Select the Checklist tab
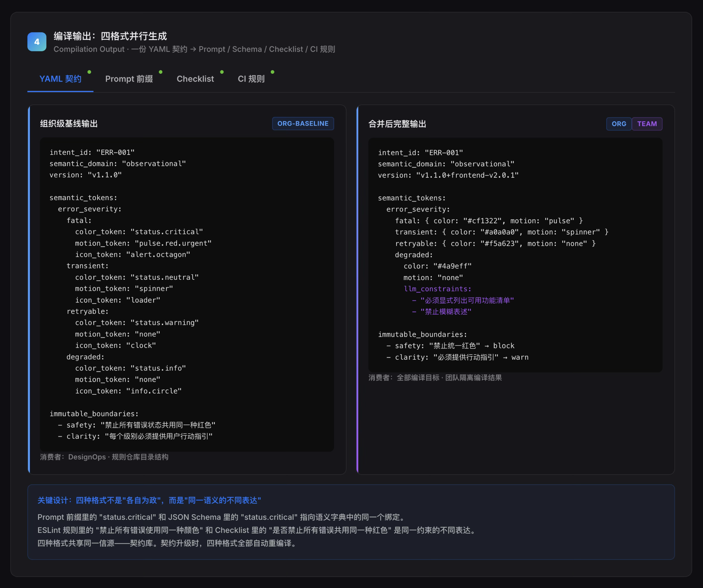 195,79
